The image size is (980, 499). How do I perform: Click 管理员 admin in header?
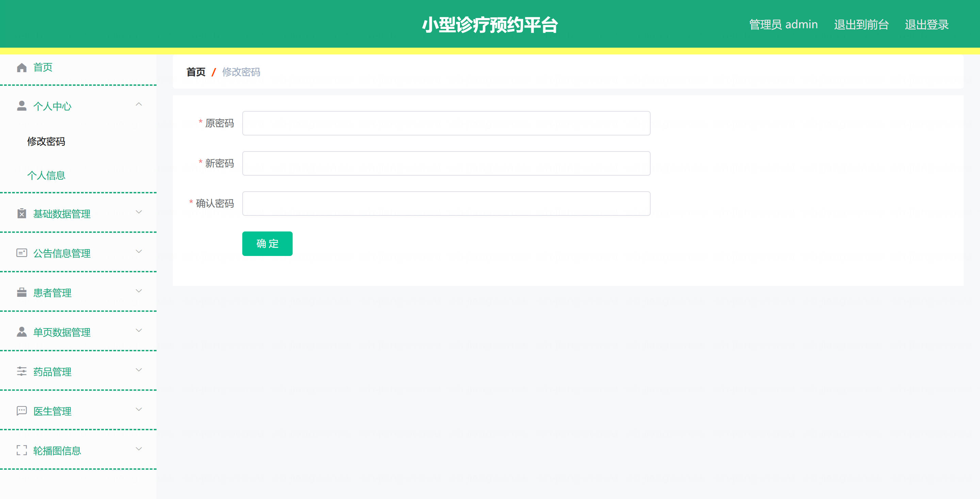click(x=783, y=25)
